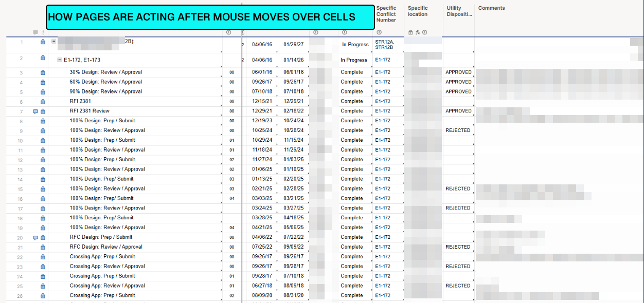Image resolution: width=644 pixels, height=303 pixels.
Task: Select the Comments column header
Action: click(x=491, y=8)
